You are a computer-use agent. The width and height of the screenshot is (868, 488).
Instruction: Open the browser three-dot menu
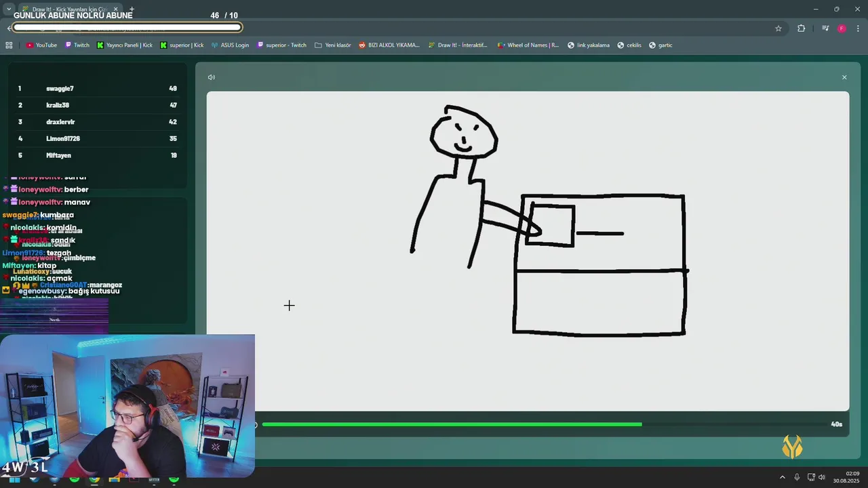[859, 28]
